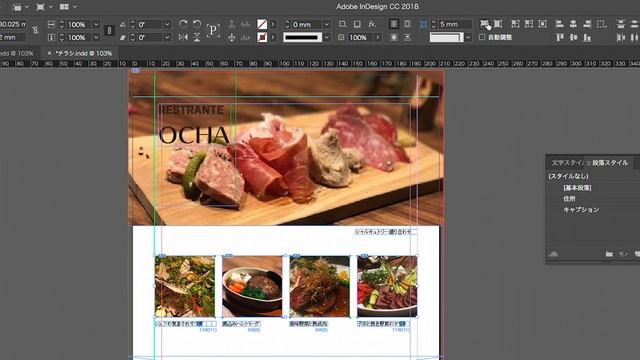Click the corner size 5 mm field
This screenshot has width=640, height=360.
[455, 24]
